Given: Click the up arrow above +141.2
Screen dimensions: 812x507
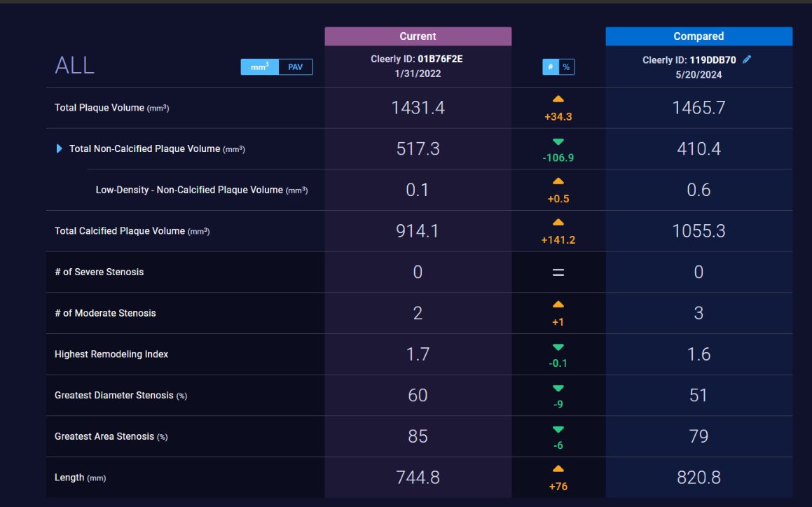Looking at the screenshot, I should pos(558,222).
